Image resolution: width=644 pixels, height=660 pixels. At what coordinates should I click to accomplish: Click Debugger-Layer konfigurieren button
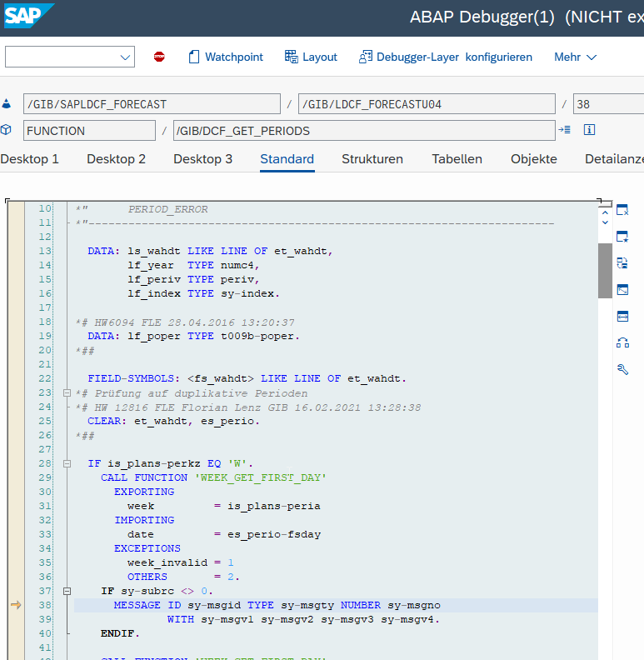click(x=446, y=57)
